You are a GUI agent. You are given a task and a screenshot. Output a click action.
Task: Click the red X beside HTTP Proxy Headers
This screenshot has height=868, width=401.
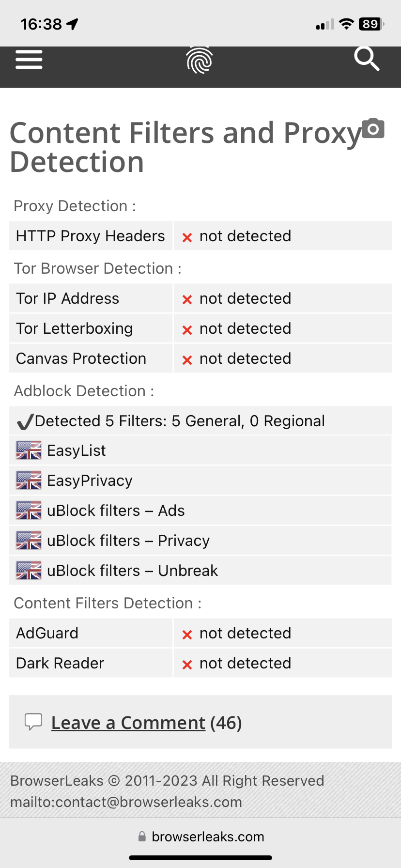pyautogui.click(x=187, y=236)
